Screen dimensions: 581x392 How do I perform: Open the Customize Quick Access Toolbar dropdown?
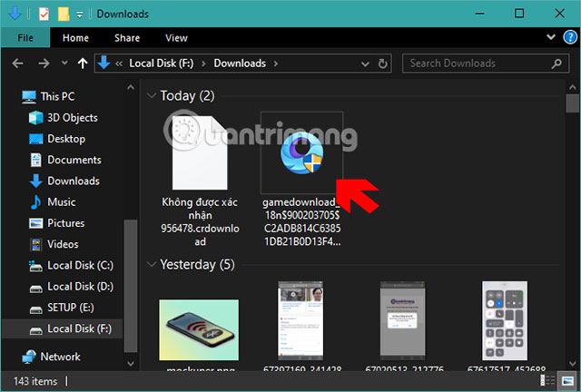click(79, 15)
